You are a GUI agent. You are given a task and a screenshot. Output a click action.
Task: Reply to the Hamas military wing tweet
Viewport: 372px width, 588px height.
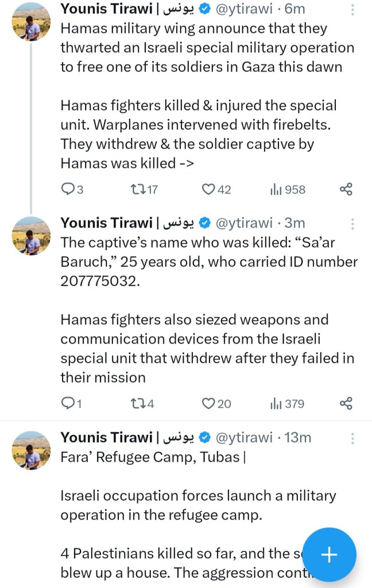point(68,189)
